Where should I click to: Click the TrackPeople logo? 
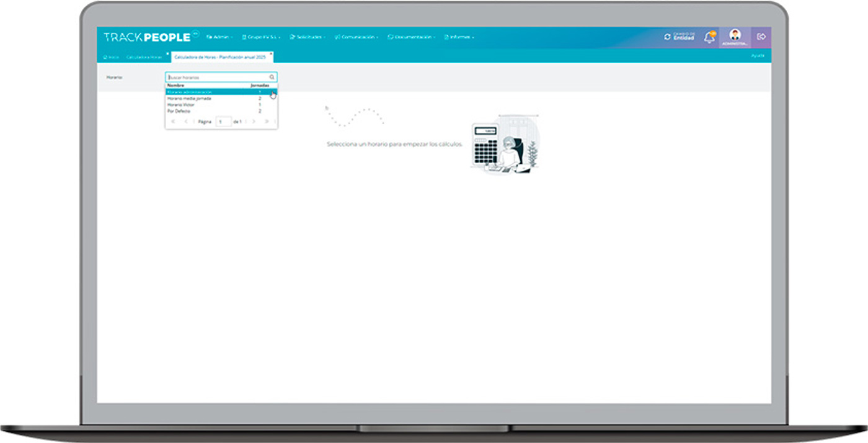[x=151, y=37]
